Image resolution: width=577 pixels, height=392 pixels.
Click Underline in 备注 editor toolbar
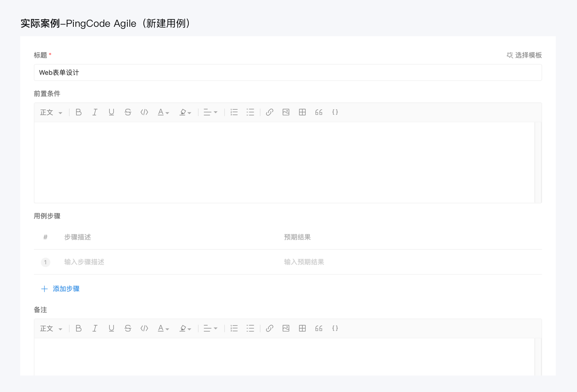[111, 329]
